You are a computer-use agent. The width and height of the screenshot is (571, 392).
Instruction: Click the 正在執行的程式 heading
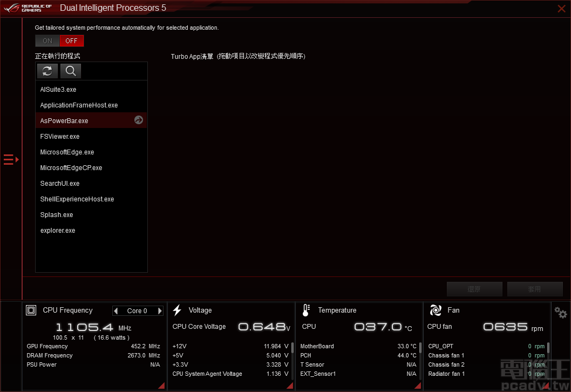pyautogui.click(x=58, y=56)
